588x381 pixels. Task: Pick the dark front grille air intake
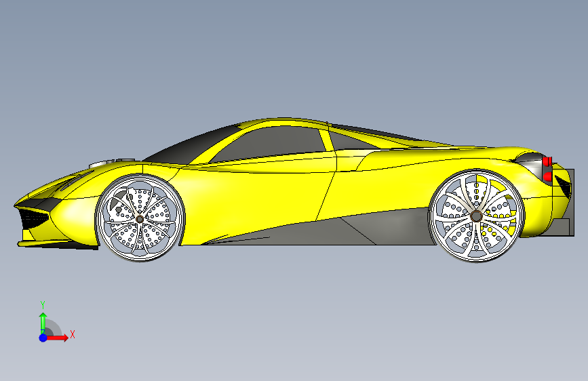tap(34, 218)
